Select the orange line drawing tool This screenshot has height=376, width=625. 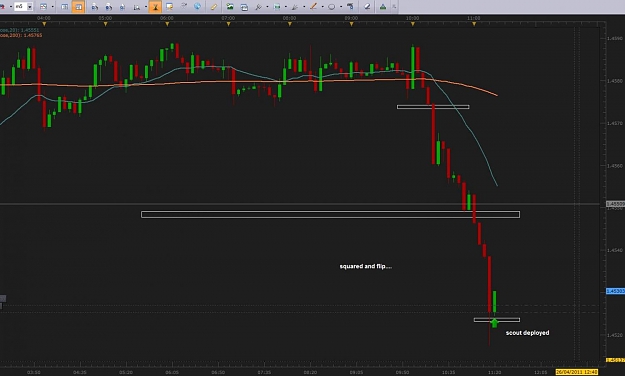coord(314,6)
